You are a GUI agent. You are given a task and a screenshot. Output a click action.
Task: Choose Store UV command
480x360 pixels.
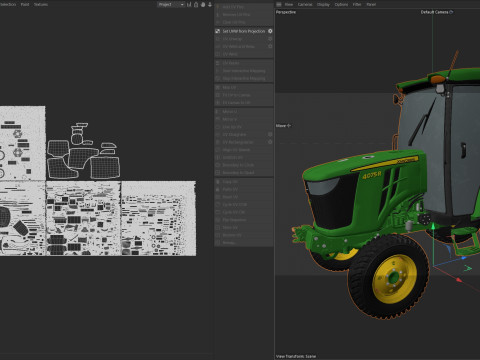pyautogui.click(x=244, y=227)
